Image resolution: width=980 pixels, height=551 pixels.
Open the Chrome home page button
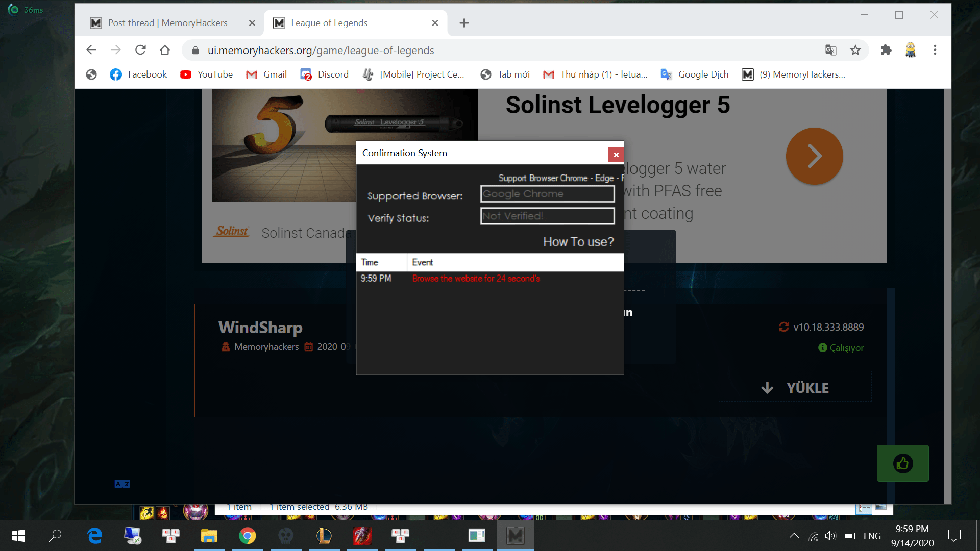(x=164, y=50)
